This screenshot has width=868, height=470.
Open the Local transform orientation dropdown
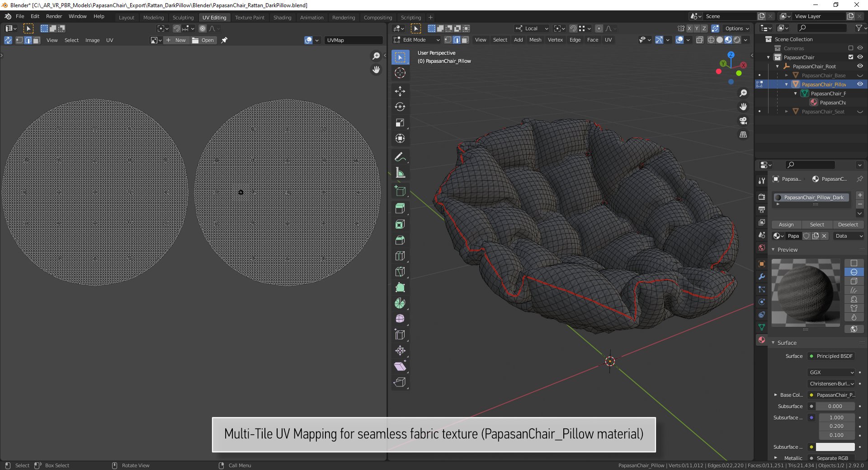point(532,28)
